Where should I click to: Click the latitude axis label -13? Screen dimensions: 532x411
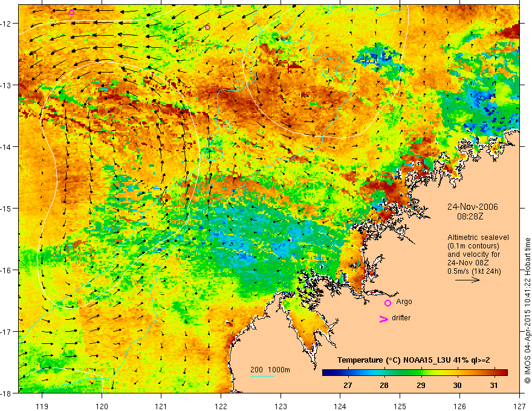pos(7,85)
